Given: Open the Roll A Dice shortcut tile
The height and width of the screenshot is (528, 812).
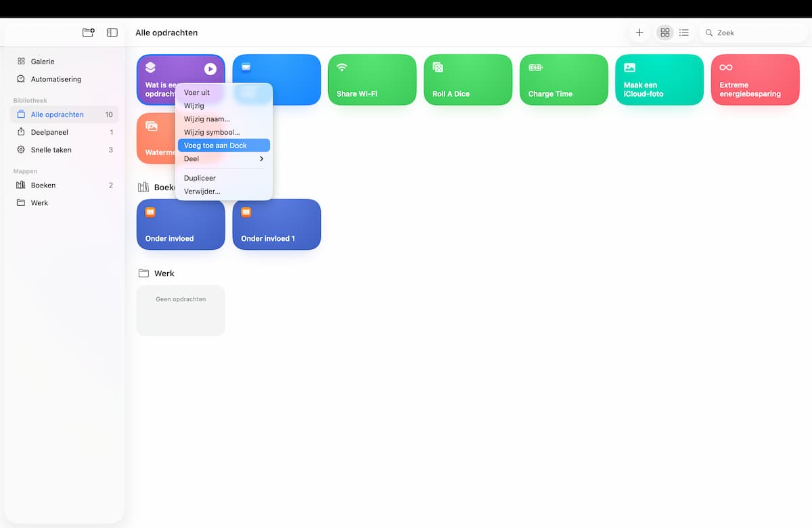Looking at the screenshot, I should pyautogui.click(x=468, y=80).
